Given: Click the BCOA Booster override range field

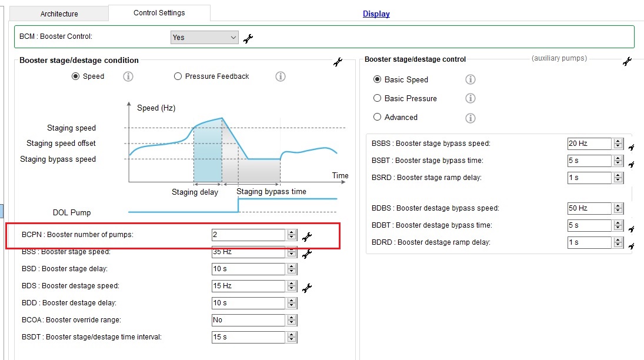Looking at the screenshot, I should pos(248,320).
